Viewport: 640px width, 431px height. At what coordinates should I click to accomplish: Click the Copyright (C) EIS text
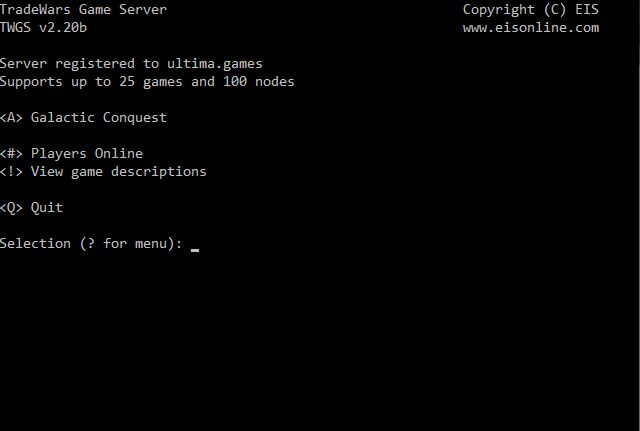click(x=531, y=10)
